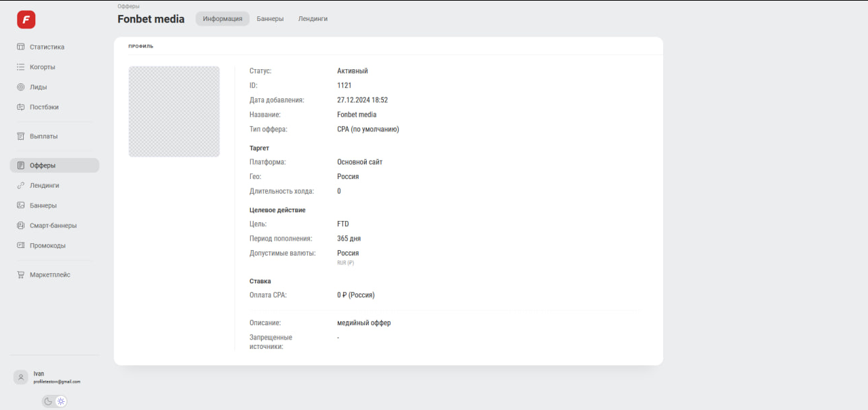Click the Лиды target icon
868x410 pixels.
coord(21,87)
